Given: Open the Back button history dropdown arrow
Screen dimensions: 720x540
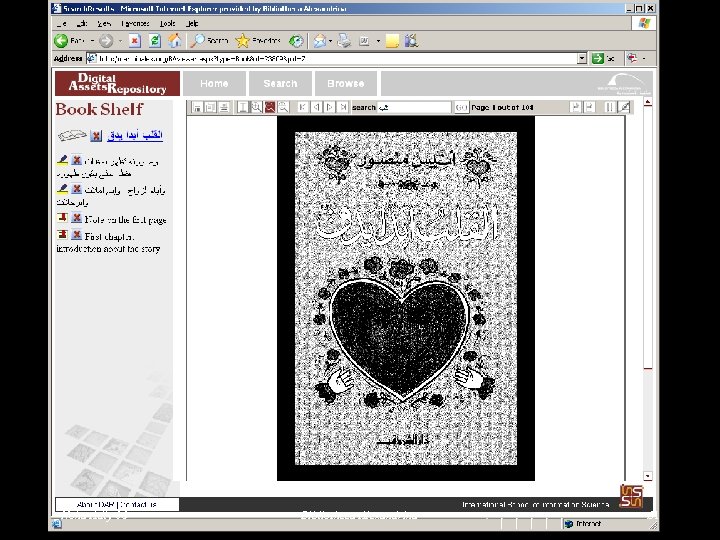Looking at the screenshot, I should [92, 41].
